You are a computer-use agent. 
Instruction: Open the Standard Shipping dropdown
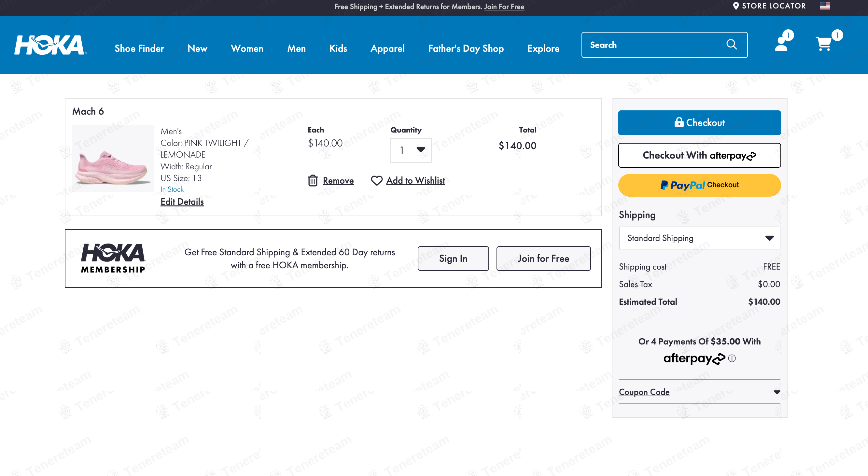[699, 238]
